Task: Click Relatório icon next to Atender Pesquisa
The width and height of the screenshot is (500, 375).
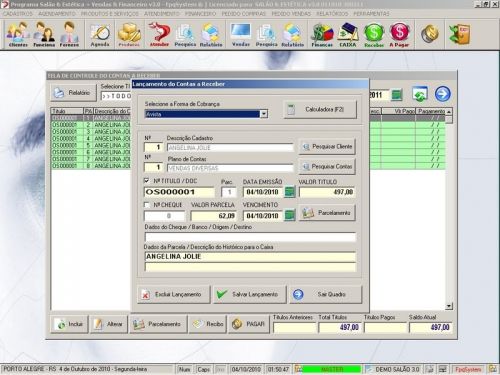Action: tap(211, 34)
